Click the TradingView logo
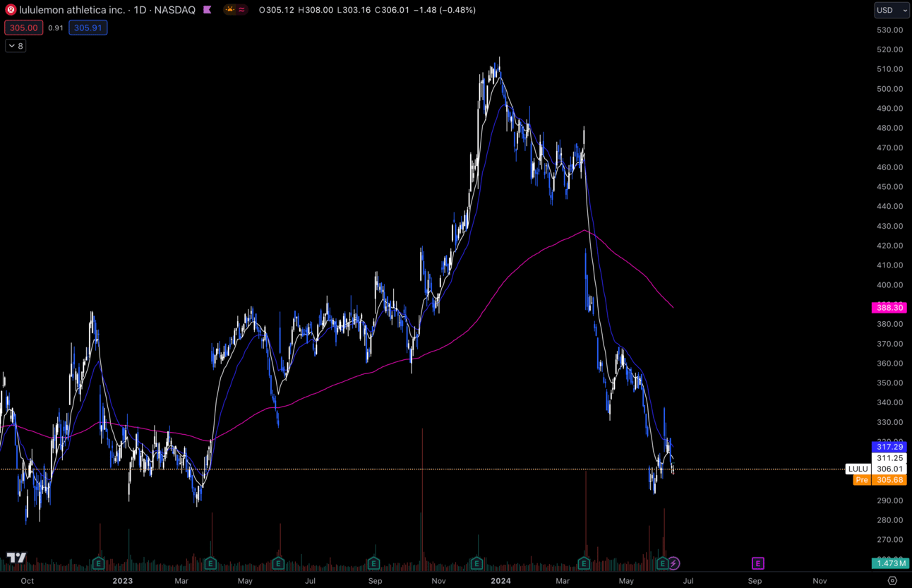The height and width of the screenshot is (588, 912). [16, 558]
